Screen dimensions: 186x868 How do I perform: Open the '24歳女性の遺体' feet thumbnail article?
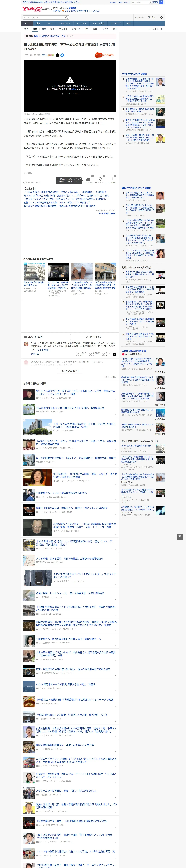[x=82, y=272]
